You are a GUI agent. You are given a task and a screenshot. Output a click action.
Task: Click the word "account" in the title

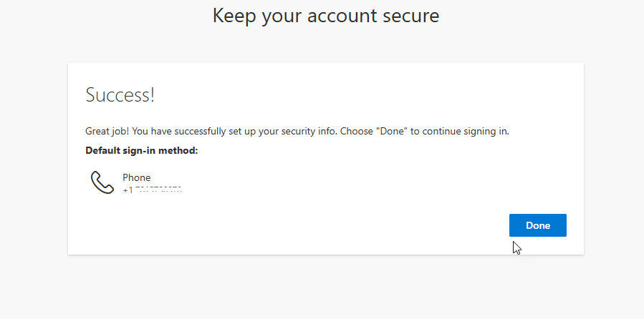pos(340,16)
